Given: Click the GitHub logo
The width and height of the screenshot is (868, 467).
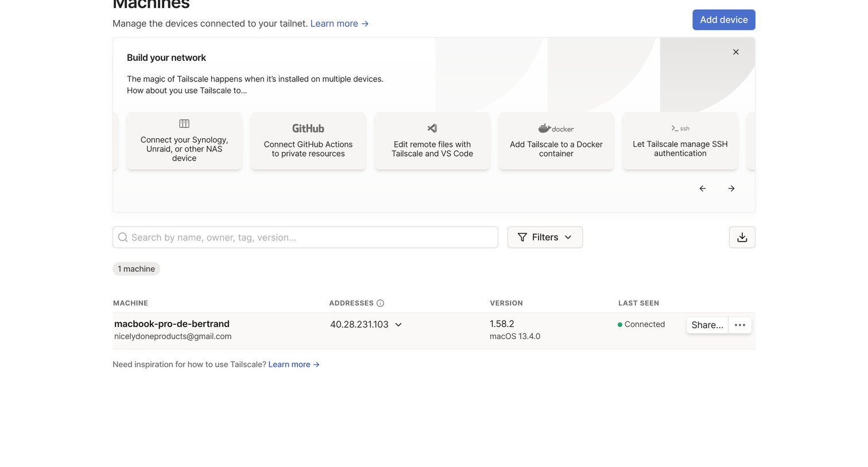Looking at the screenshot, I should point(308,129).
